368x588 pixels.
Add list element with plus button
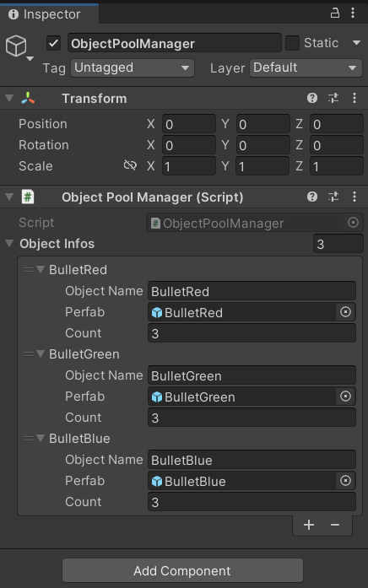[x=309, y=525]
